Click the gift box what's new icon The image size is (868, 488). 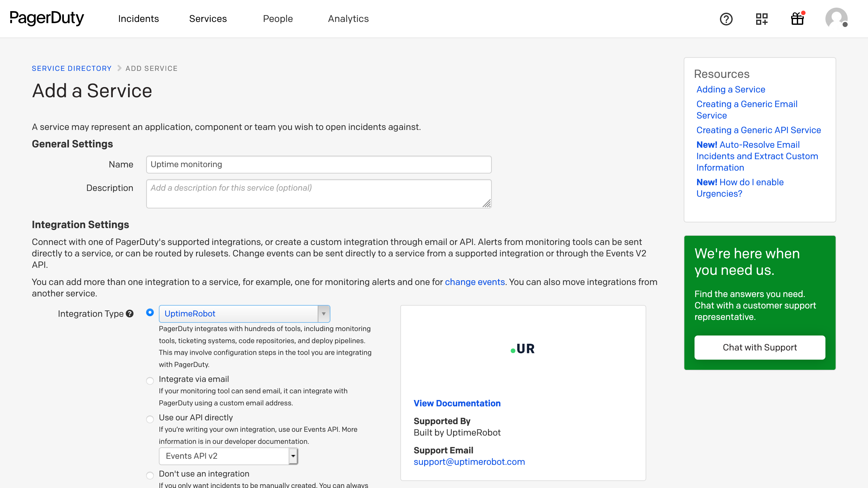pos(797,18)
